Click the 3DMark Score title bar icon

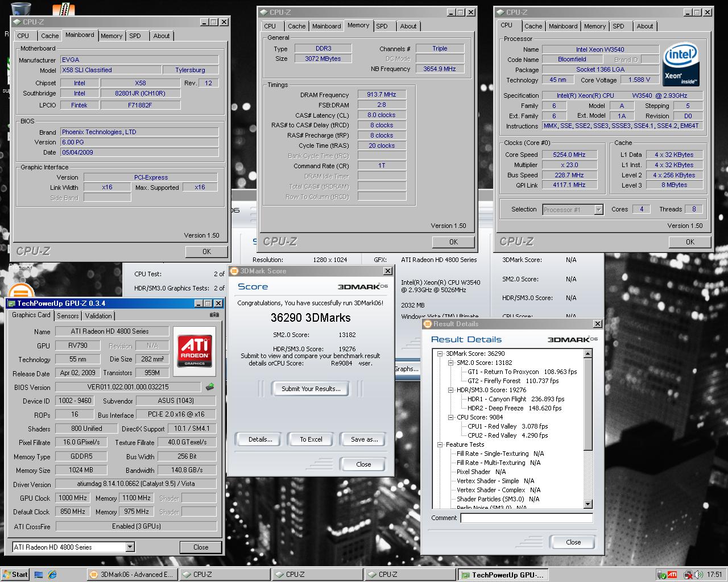(x=234, y=271)
